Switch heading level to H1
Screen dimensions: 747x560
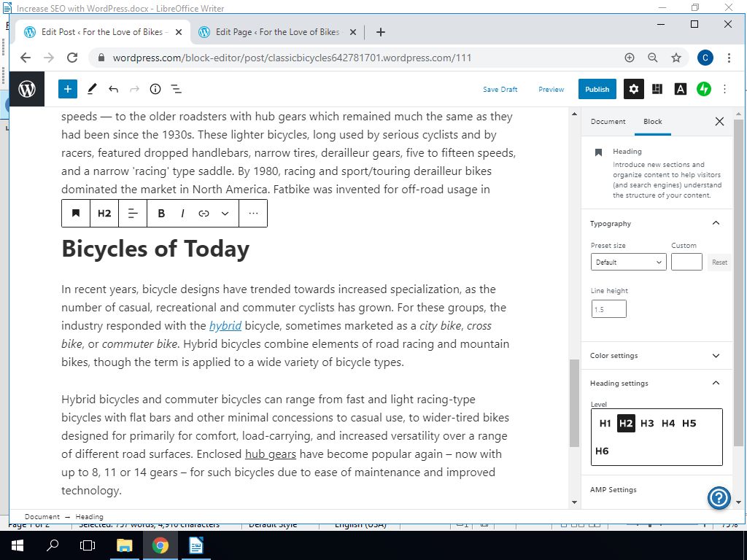coord(605,423)
